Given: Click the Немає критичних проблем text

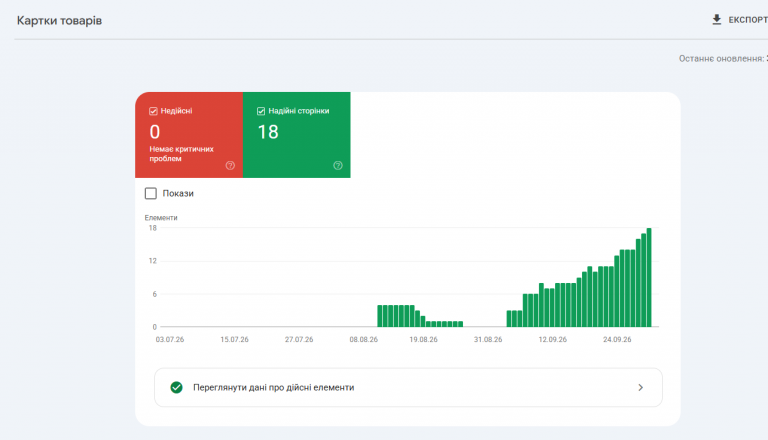Looking at the screenshot, I should (182, 154).
